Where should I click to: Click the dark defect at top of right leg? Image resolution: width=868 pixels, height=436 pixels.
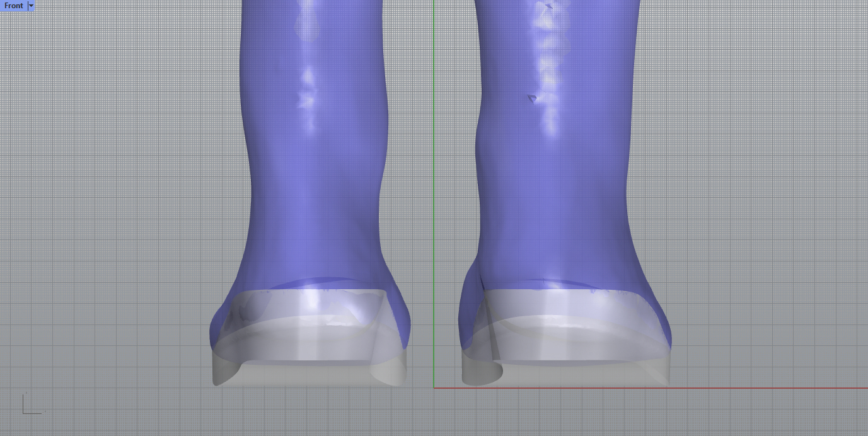[x=548, y=7]
